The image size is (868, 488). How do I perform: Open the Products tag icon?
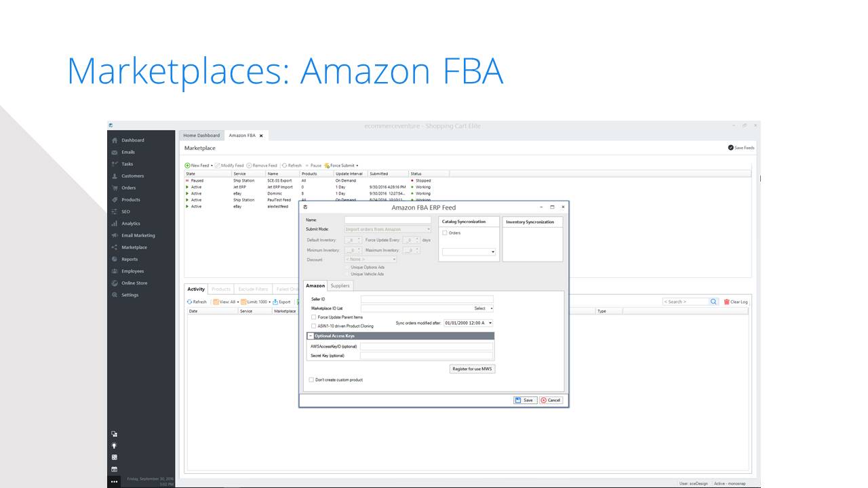[x=115, y=200]
